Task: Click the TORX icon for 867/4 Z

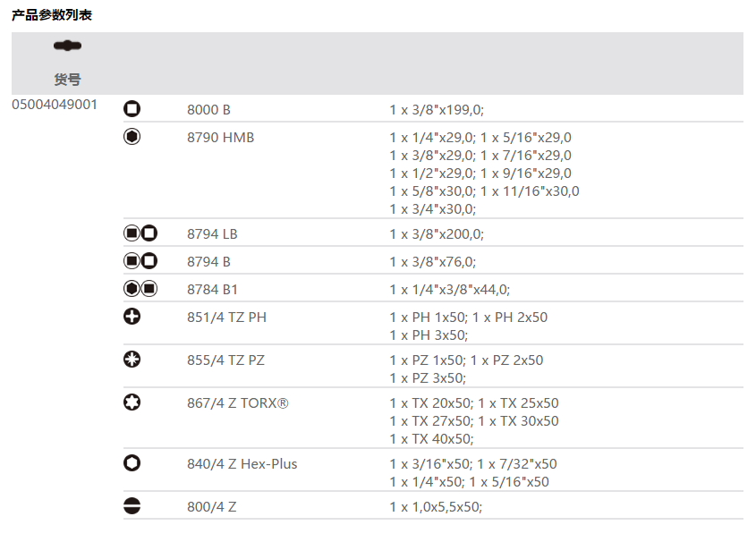Action: click(x=132, y=402)
